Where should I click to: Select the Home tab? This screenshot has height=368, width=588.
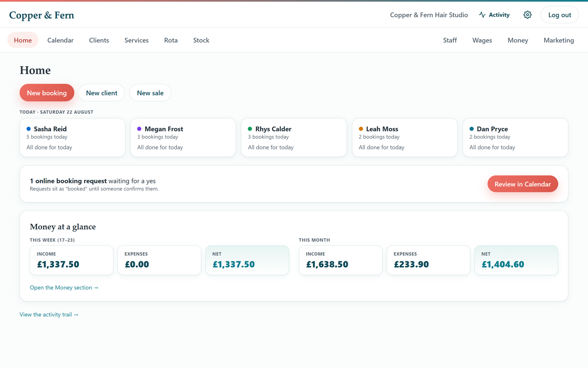pos(23,40)
